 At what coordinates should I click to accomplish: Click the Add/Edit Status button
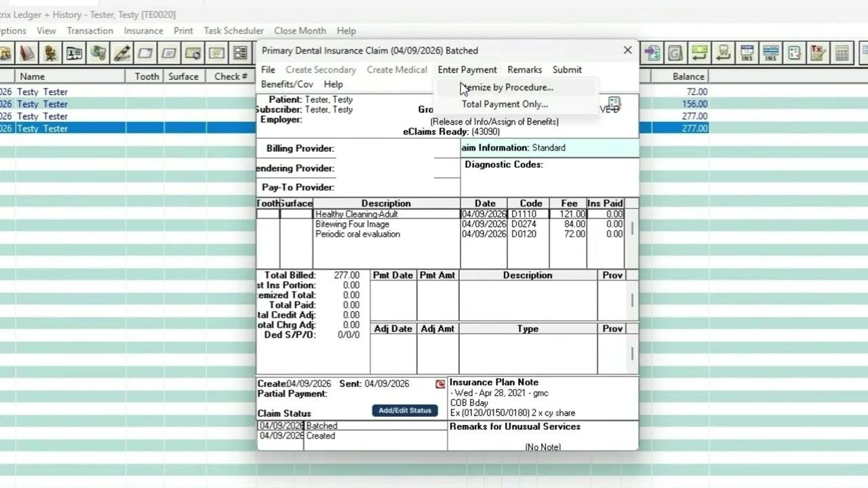point(405,411)
